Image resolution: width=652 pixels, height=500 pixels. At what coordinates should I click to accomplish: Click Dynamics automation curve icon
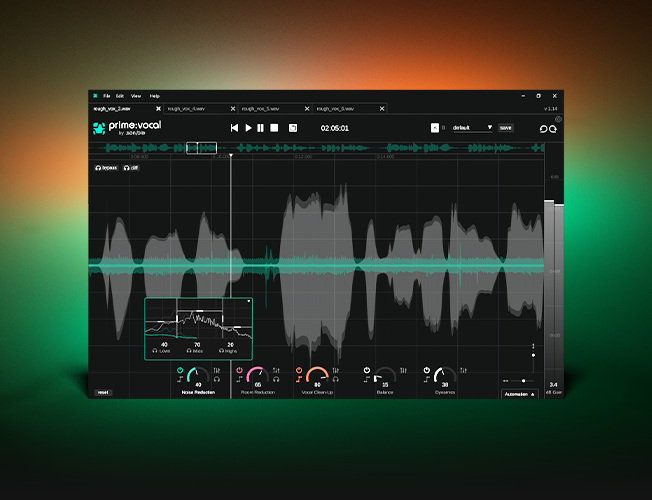click(427, 379)
